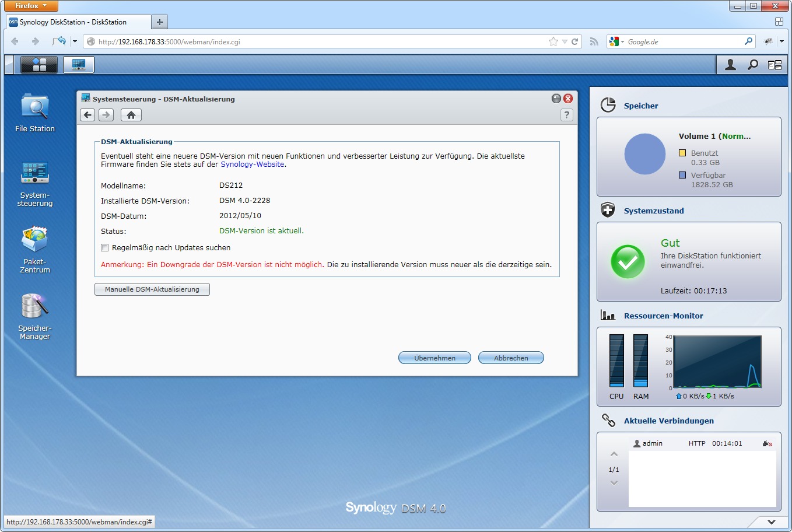Viewport: 792px width, 532px height.
Task: Minimize the DSM-Aktualisierung dialog
Action: point(556,99)
